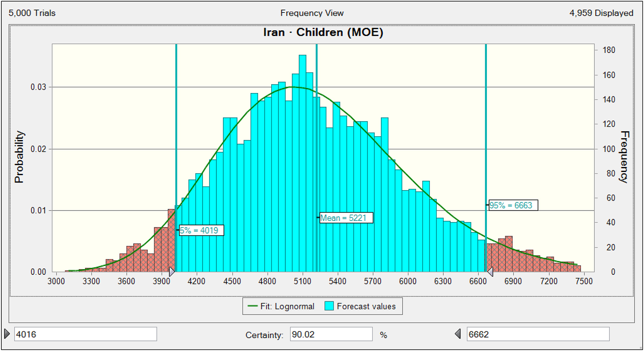Click the chart title Iran · Children (MOE)
644x351 pixels.
[x=323, y=33]
